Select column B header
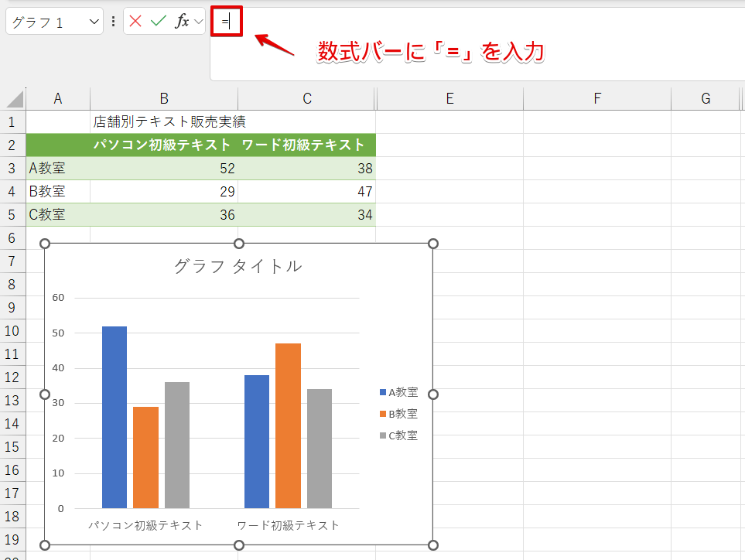This screenshot has width=745, height=560. click(x=164, y=98)
